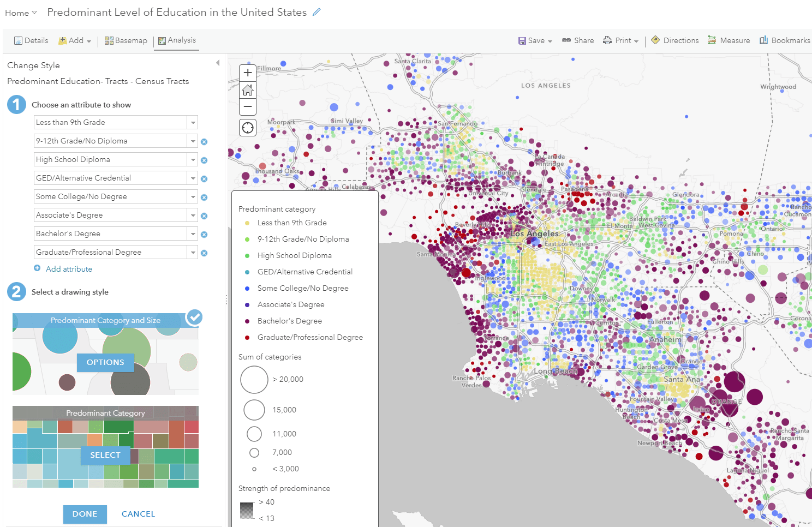Open the Basemap gallery

[x=126, y=40]
